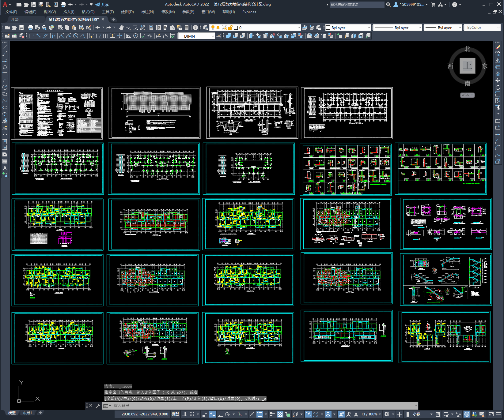Open the 视图(V) menu
The width and height of the screenshot is (504, 420).
(50, 12)
